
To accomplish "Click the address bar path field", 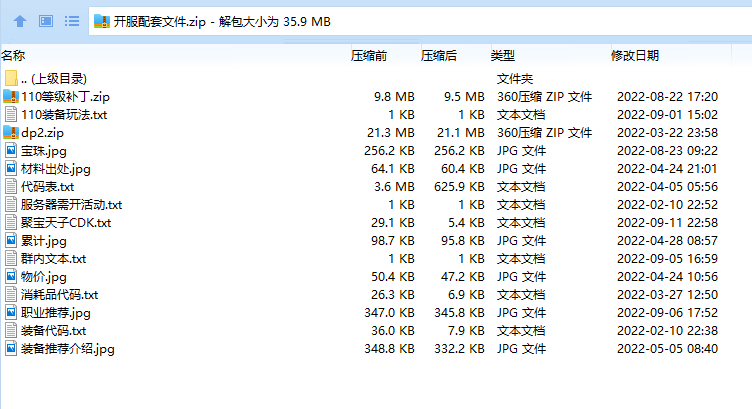I will [400, 21].
